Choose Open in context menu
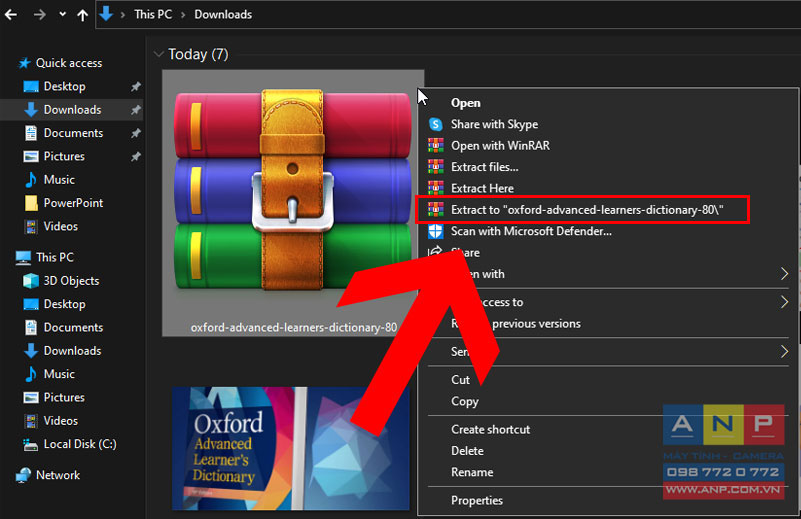The width and height of the screenshot is (801, 519). click(465, 103)
